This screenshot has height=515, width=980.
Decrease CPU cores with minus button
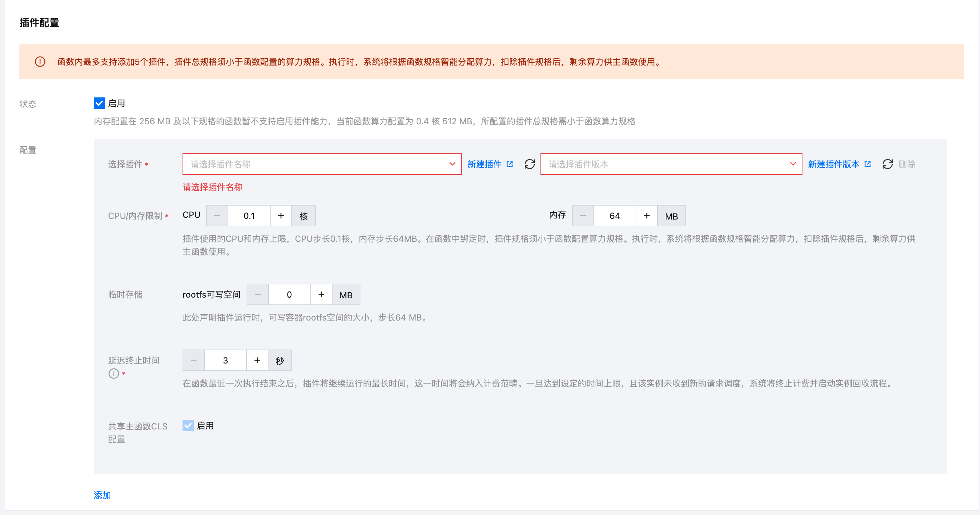pyautogui.click(x=217, y=216)
